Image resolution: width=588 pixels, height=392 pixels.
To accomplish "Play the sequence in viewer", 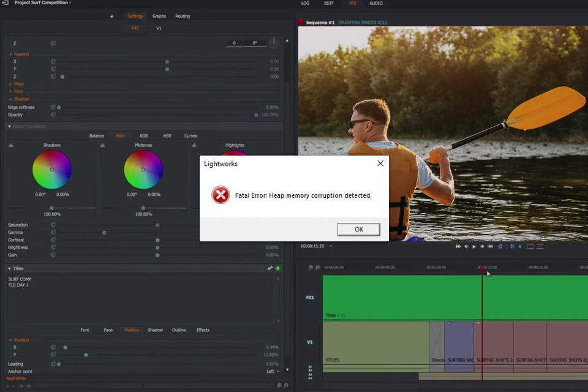I will pyautogui.click(x=474, y=246).
